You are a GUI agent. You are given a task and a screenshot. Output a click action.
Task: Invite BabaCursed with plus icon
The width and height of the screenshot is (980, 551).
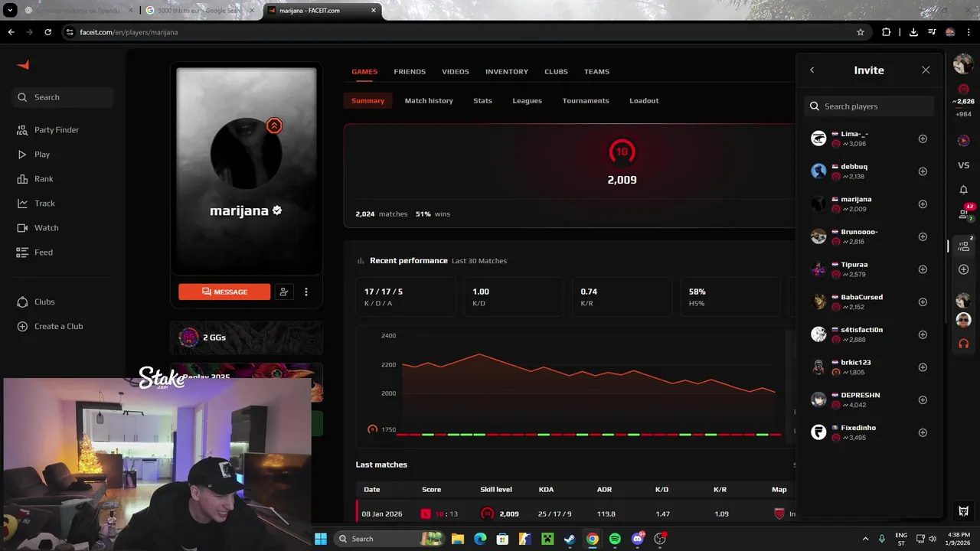pyautogui.click(x=923, y=302)
